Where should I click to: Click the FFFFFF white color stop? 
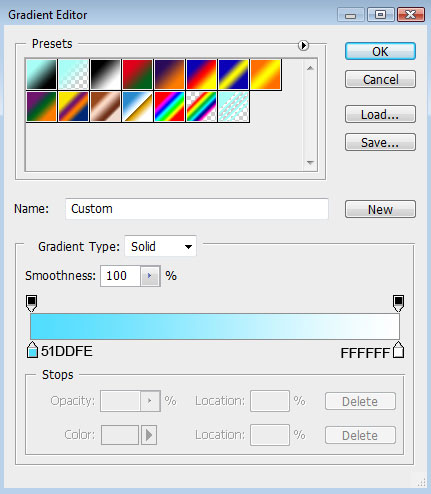pyautogui.click(x=398, y=350)
